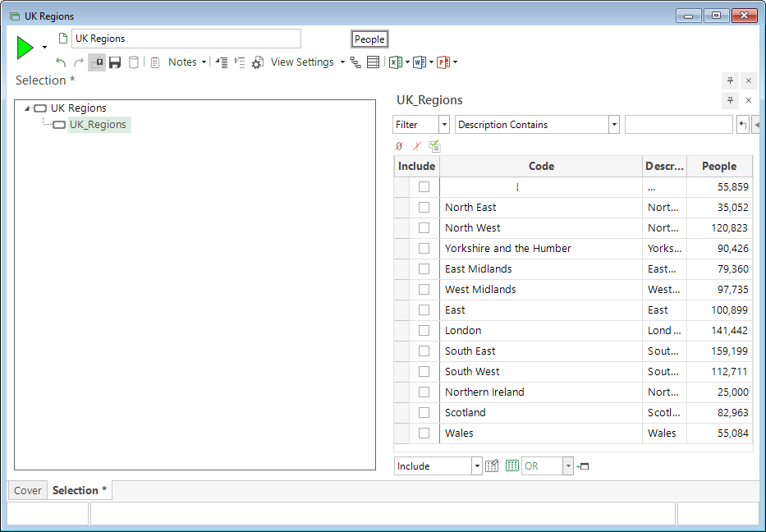Click the list rows view icon
This screenshot has height=532, width=766.
tap(373, 62)
